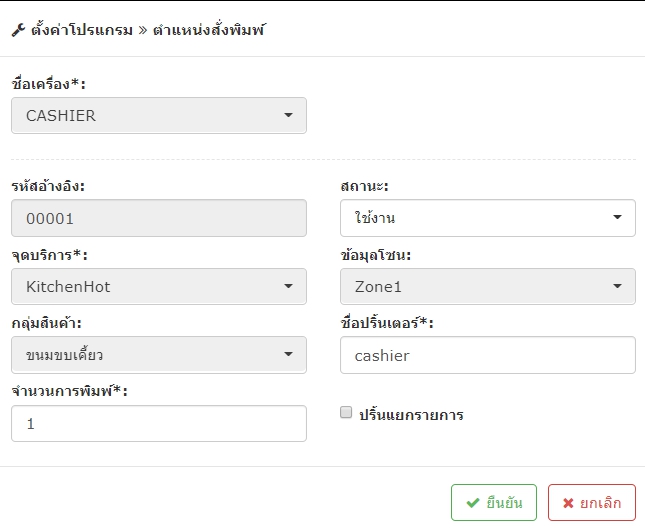Click the ตั้งค่าโปรแกรม breadcrumb
Image resolution: width=645 pixels, height=532 pixels.
click(x=82, y=30)
